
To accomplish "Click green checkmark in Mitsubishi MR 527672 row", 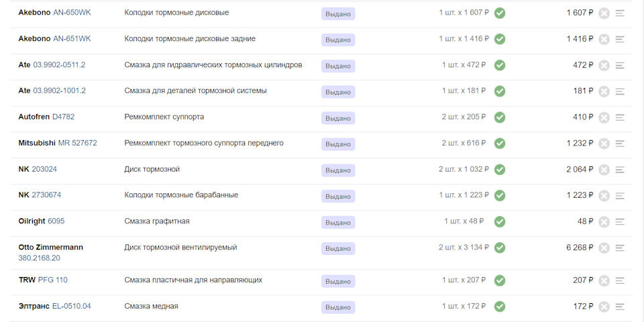I will 499,144.
